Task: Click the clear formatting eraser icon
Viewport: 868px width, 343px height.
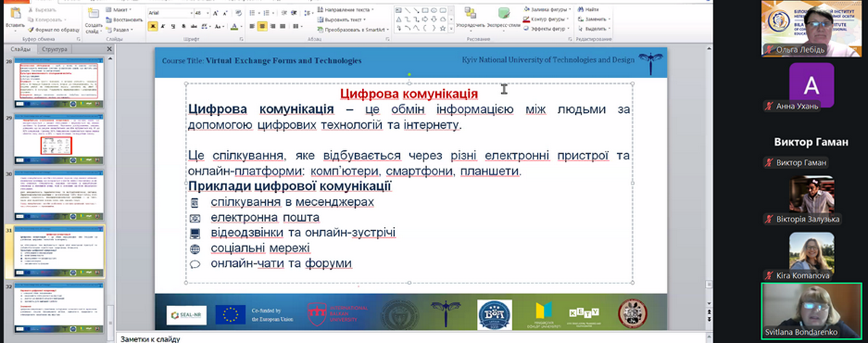Action: pyautogui.click(x=239, y=12)
